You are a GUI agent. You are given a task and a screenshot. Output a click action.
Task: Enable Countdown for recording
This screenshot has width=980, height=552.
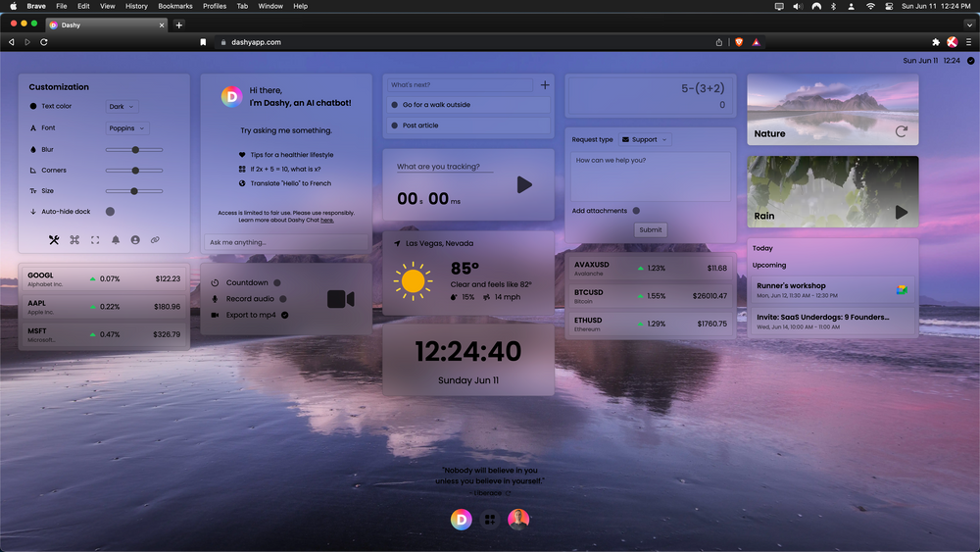pyautogui.click(x=277, y=283)
